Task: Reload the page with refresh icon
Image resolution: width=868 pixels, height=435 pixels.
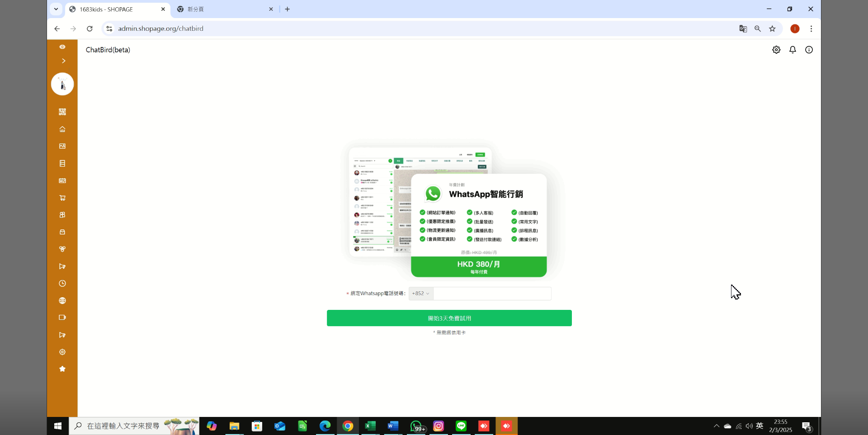Action: coord(90,28)
